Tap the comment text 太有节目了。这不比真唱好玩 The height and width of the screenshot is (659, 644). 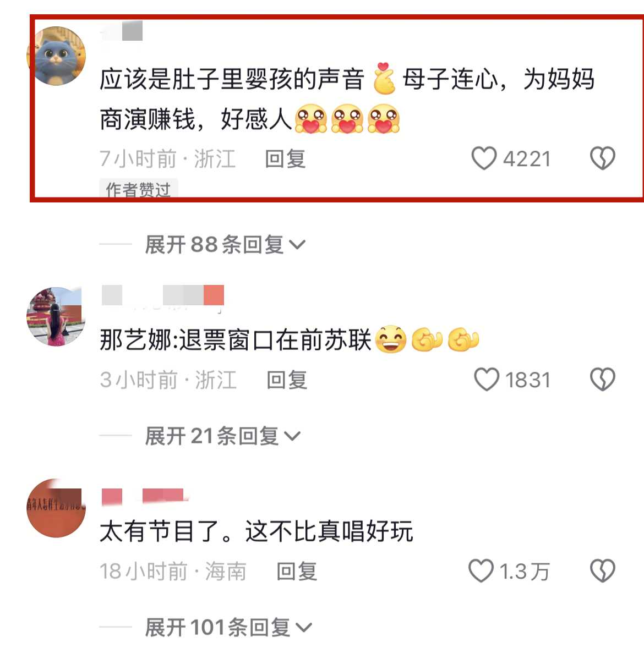pyautogui.click(x=256, y=531)
